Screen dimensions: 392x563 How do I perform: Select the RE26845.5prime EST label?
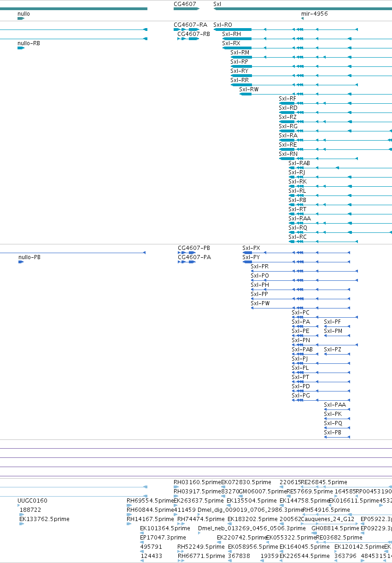(324, 482)
